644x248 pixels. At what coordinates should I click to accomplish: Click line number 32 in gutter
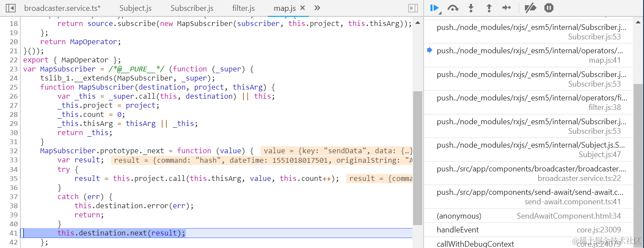pos(13,151)
